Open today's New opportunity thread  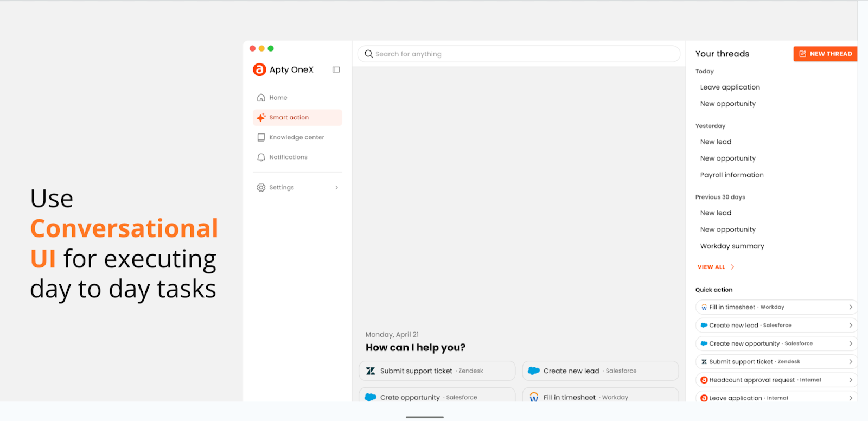[727, 104]
